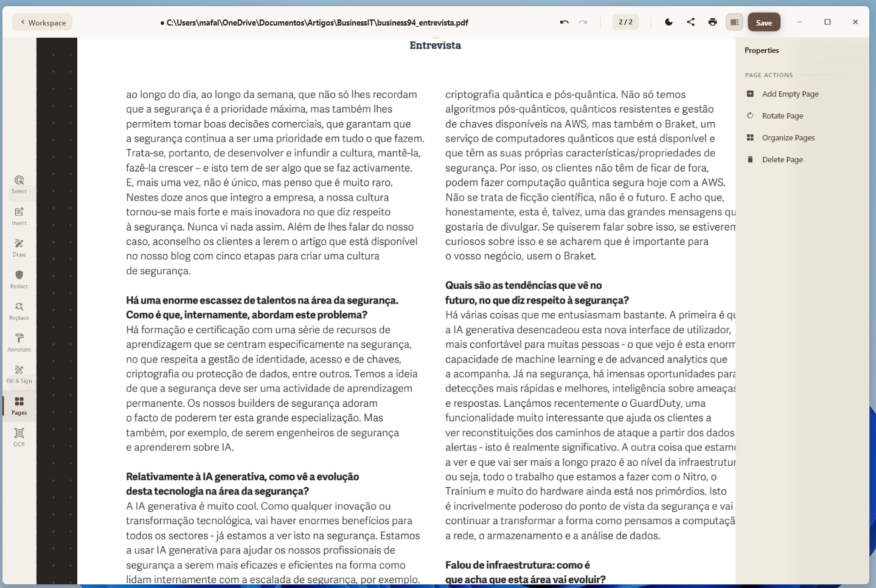Click the Add Empty Page plus icon
This screenshot has width=876, height=588.
(750, 94)
